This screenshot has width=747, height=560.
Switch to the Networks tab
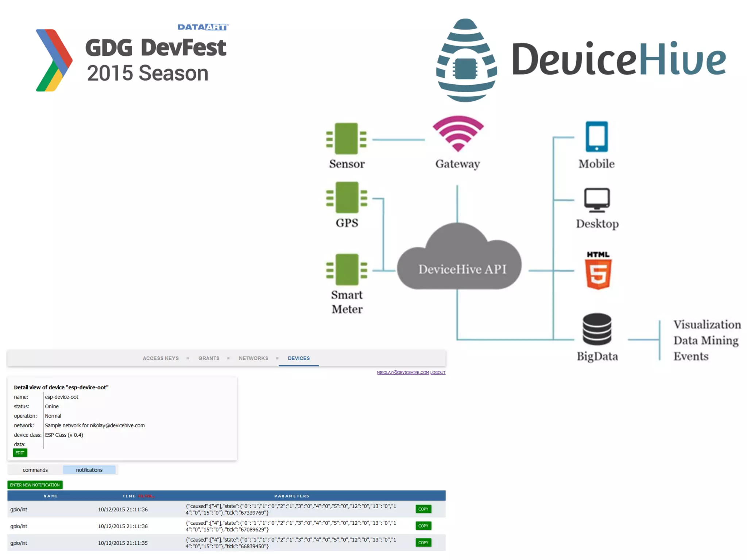[253, 358]
